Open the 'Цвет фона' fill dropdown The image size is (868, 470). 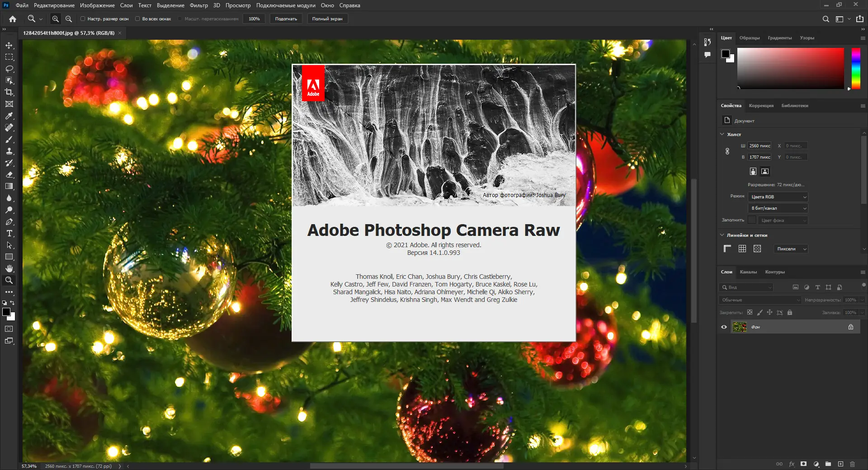783,221
